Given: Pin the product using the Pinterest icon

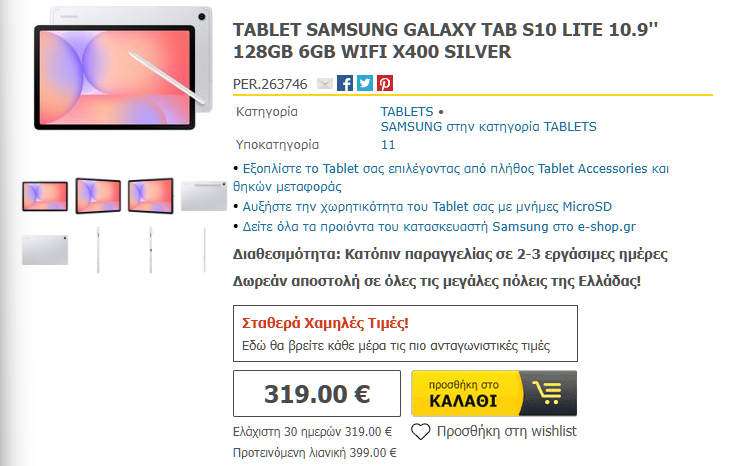Looking at the screenshot, I should click(385, 84).
